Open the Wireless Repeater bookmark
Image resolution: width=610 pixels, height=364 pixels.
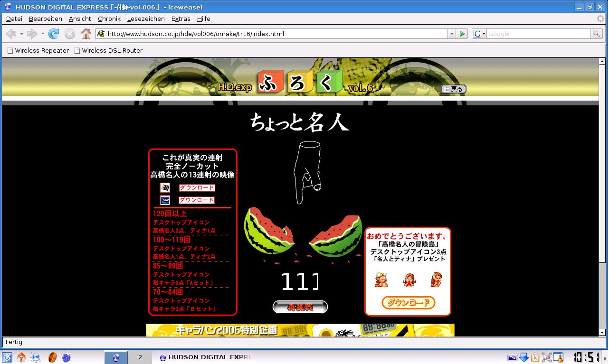[x=38, y=50]
